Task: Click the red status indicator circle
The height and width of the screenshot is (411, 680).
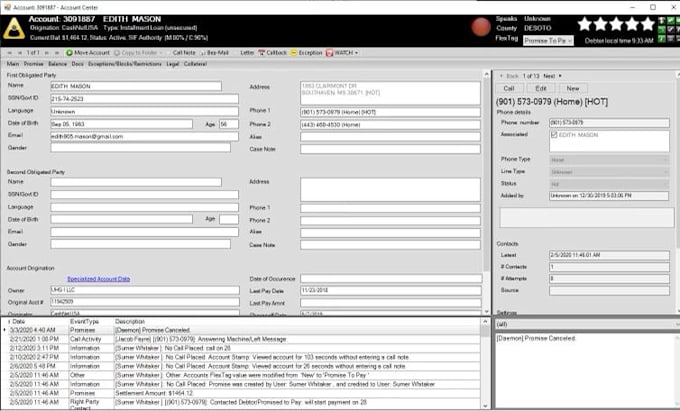Action: coord(481,27)
